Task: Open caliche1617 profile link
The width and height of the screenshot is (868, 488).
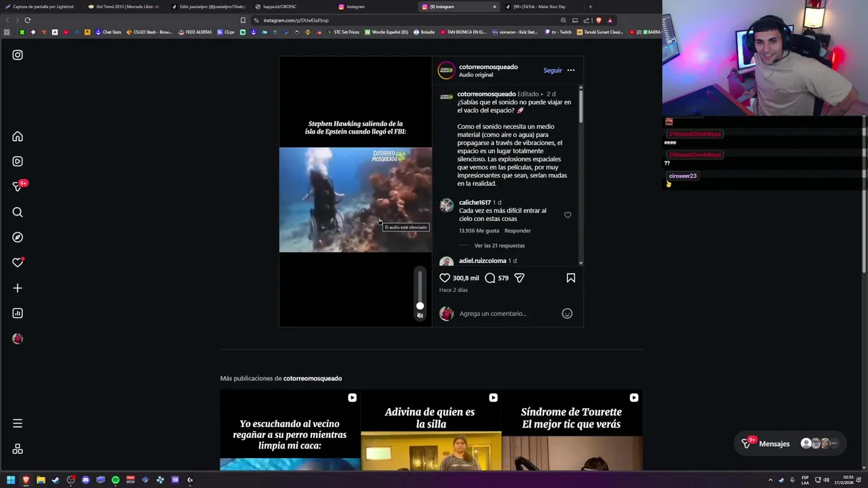Action: (475, 202)
